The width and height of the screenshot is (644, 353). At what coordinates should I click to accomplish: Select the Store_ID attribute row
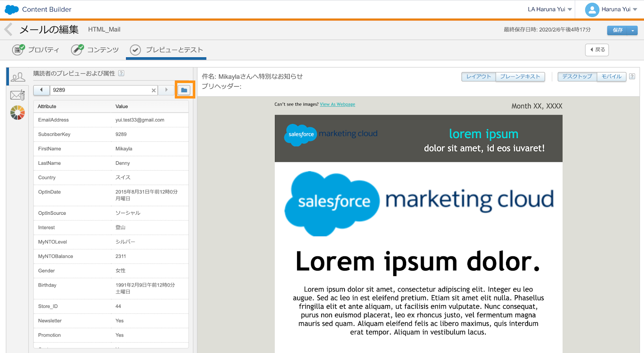[111, 306]
